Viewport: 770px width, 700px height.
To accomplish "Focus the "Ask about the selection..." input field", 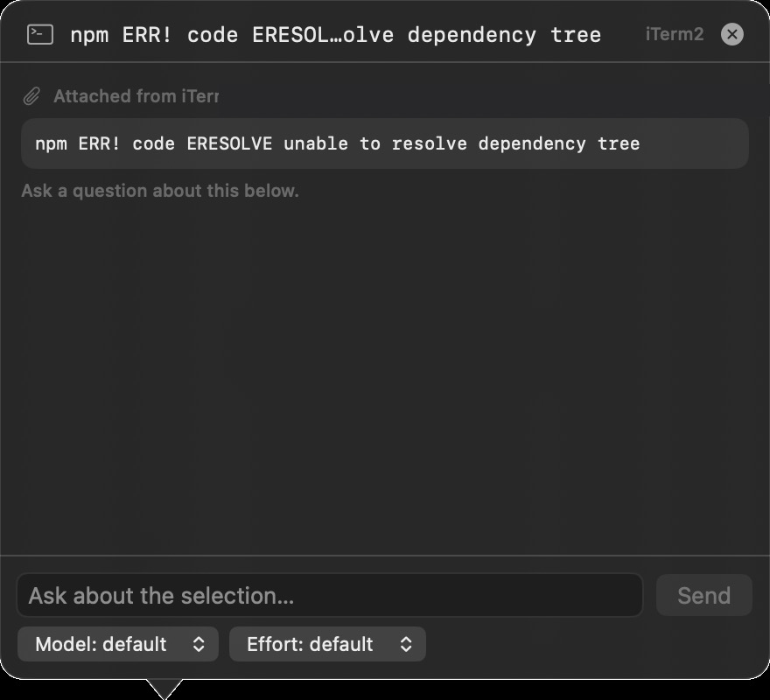I will (x=330, y=595).
